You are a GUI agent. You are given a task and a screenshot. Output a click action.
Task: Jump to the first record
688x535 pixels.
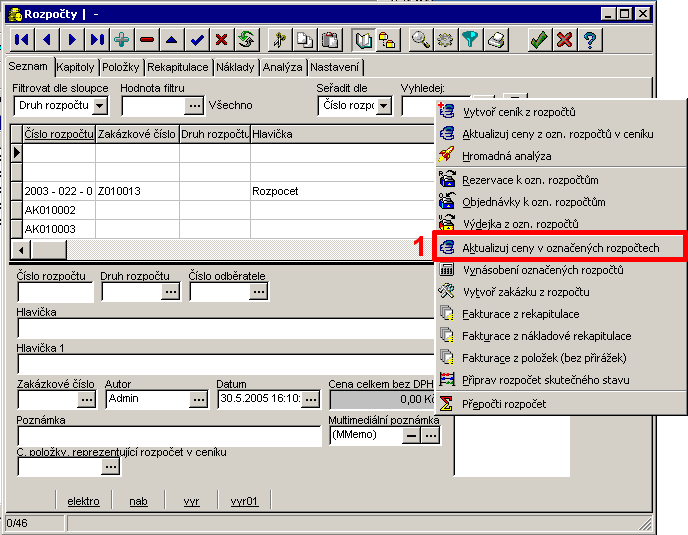pos(21,40)
